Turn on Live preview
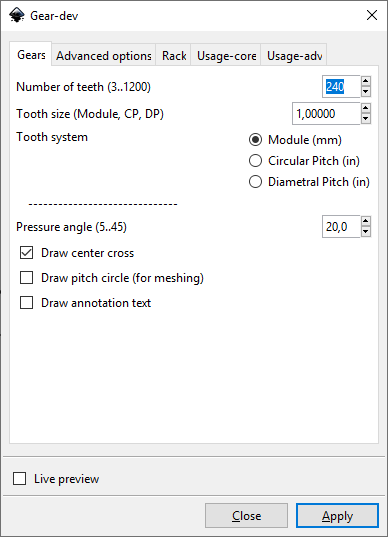Image resolution: width=388 pixels, height=537 pixels. 20,478
